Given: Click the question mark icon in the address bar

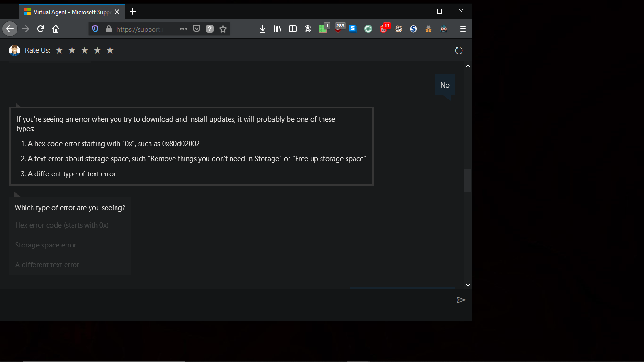Looking at the screenshot, I should (210, 29).
